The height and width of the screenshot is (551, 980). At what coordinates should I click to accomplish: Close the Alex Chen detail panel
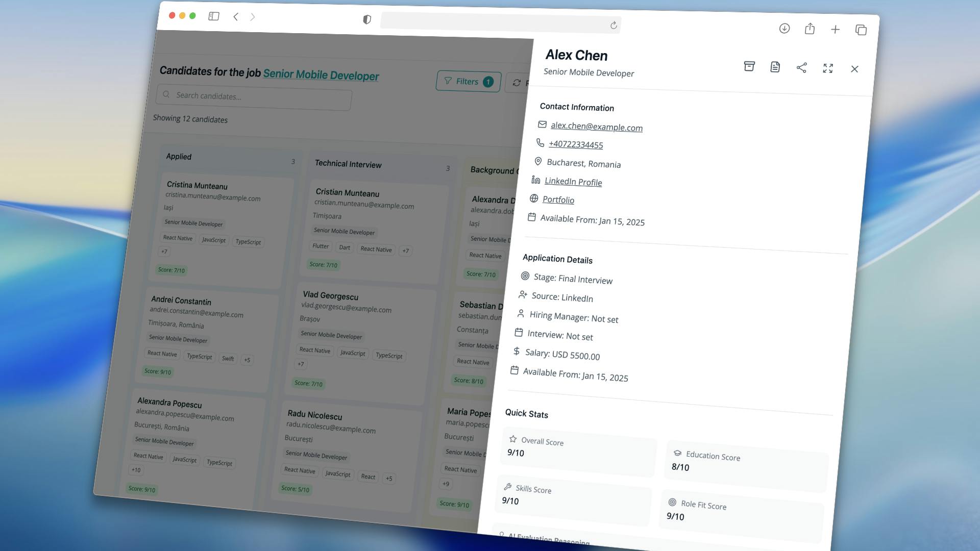click(854, 69)
